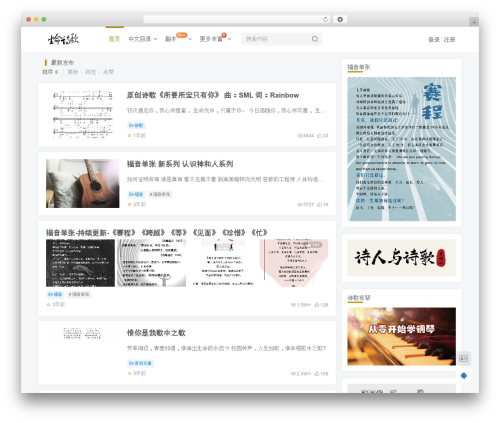This screenshot has height=423, width=500.
Task: Click the gray #福音单张 tag on the guitar post
Action: coord(160,194)
